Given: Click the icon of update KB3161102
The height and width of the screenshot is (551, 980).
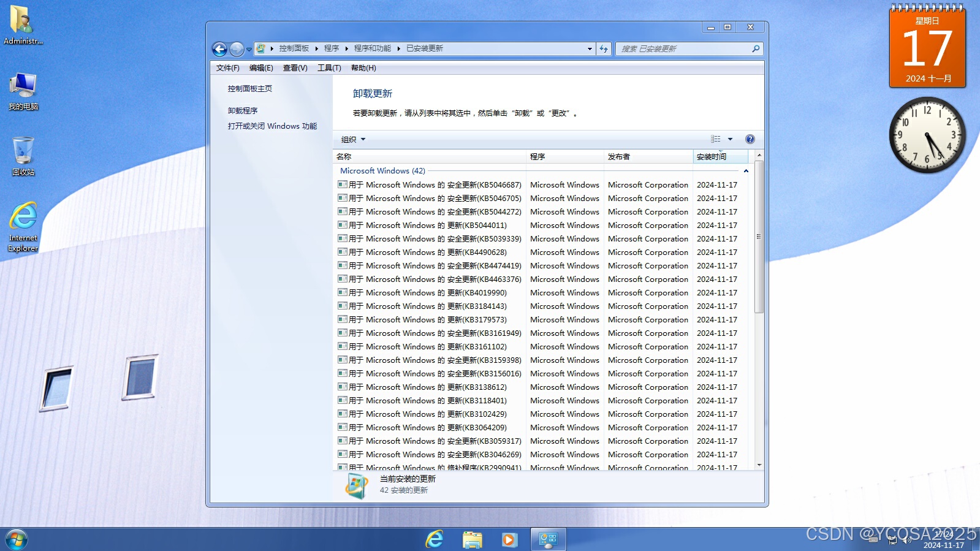Looking at the screenshot, I should [343, 346].
